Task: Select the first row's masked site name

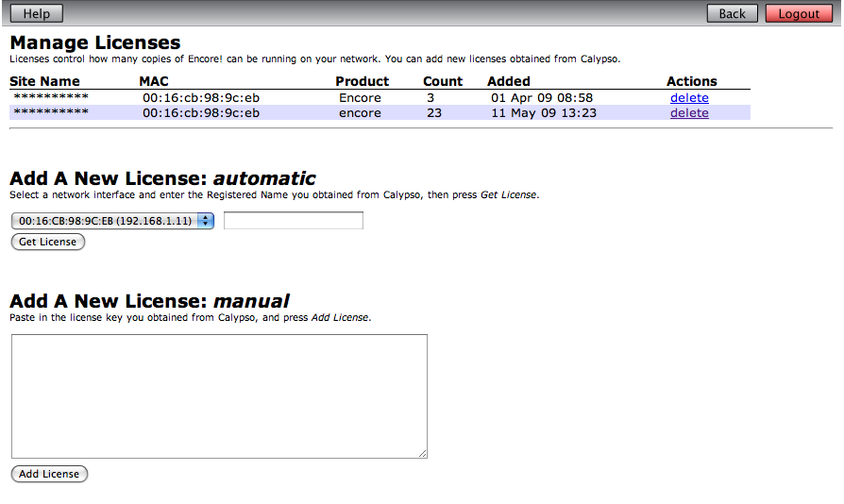Action: coord(51,97)
